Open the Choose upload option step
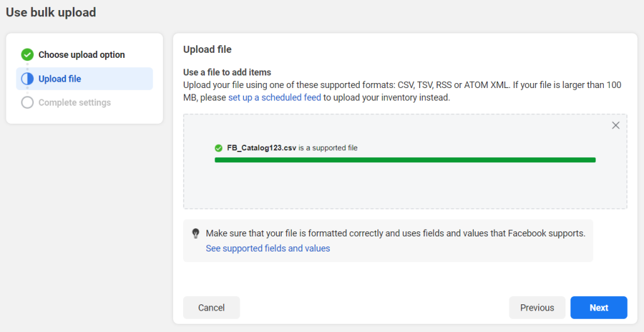The image size is (644, 332). point(82,55)
